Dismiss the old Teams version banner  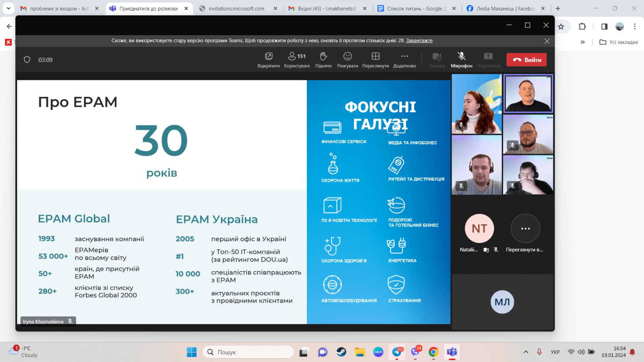[547, 41]
